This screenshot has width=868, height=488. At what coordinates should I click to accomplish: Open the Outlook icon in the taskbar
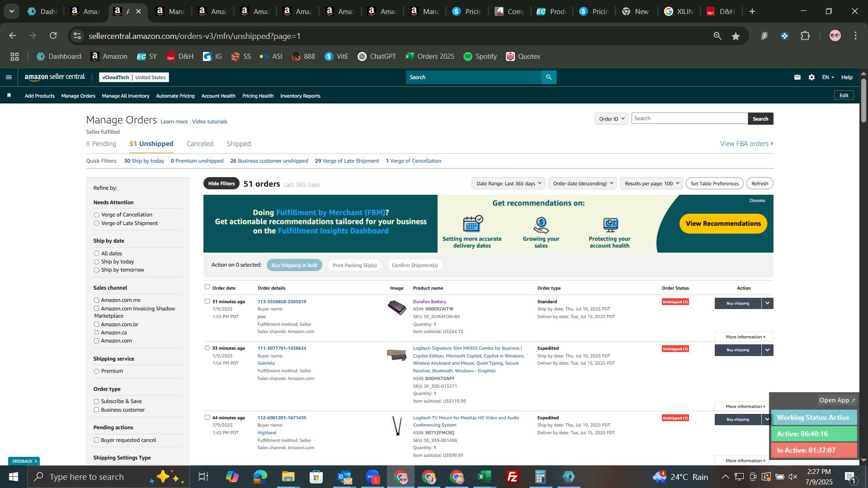coord(345,477)
